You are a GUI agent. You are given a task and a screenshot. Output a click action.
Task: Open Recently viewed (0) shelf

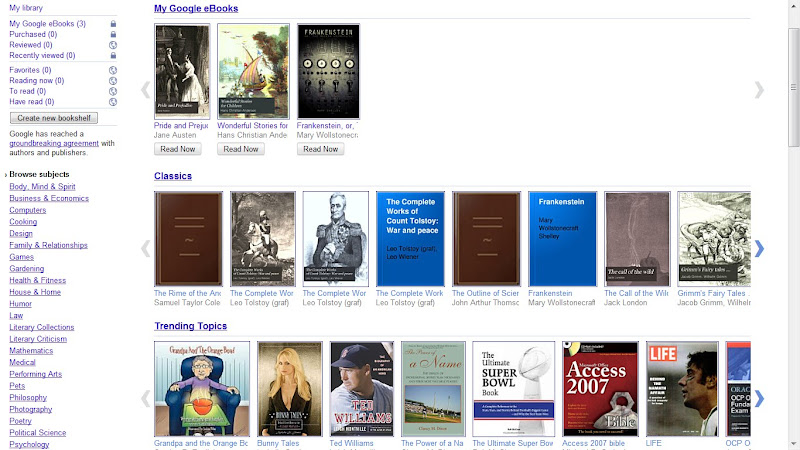42,55
